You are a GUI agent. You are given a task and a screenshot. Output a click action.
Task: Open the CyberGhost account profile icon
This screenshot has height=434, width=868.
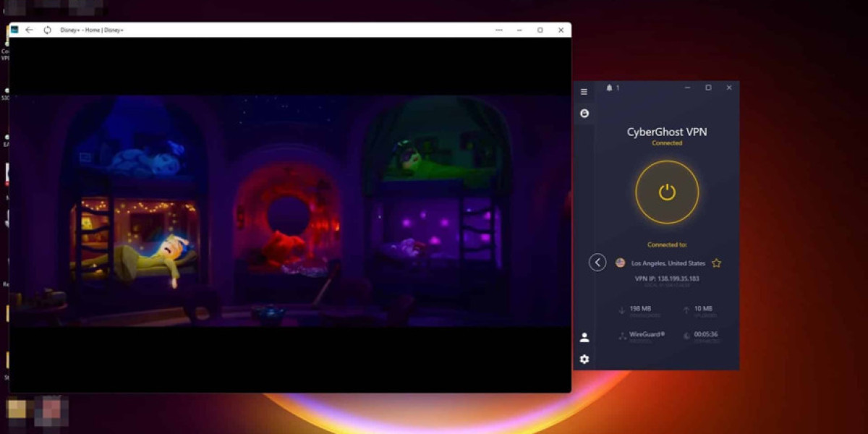point(584,337)
